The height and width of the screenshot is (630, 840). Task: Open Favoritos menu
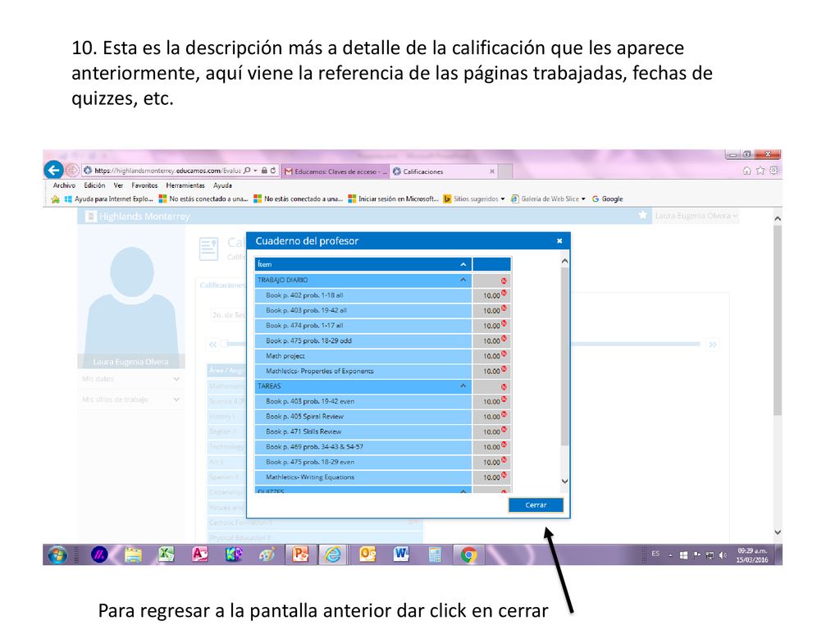pyautogui.click(x=144, y=185)
